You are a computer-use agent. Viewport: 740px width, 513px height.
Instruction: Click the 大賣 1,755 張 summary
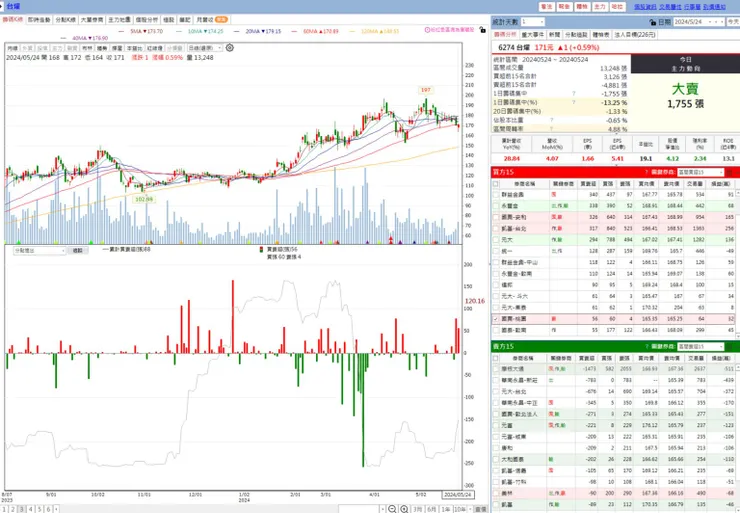pos(685,96)
